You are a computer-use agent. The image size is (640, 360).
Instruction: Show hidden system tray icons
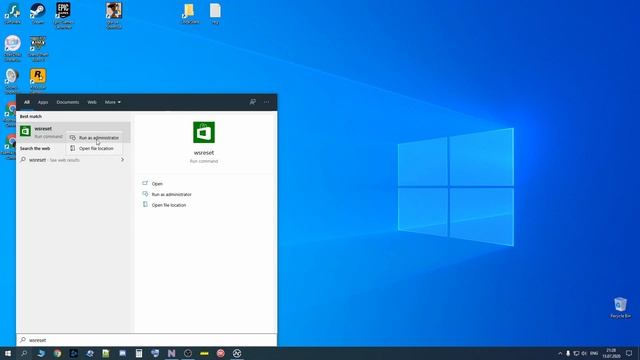560,353
